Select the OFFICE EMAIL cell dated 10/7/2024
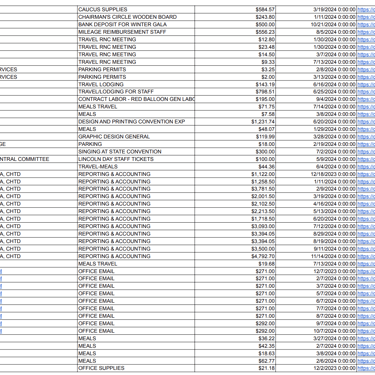The image size is (375, 375). tap(136, 331)
